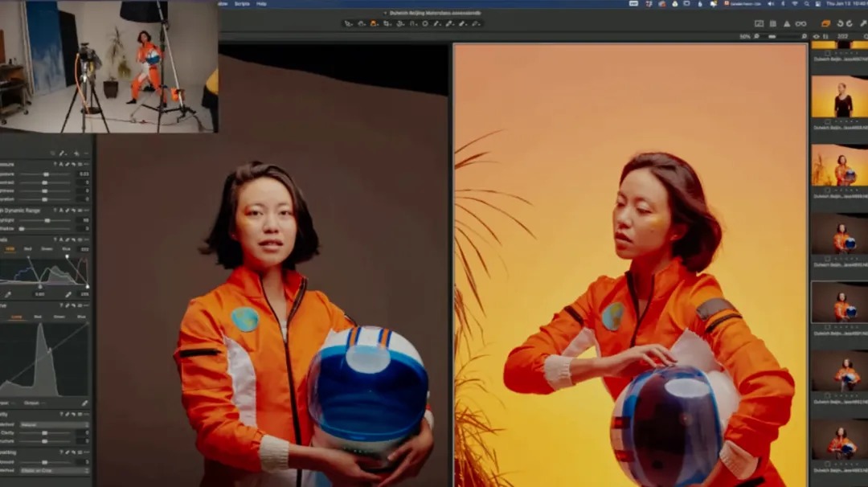Image resolution: width=868 pixels, height=487 pixels.
Task: Select the Crop cursor tool
Action: pos(387,24)
